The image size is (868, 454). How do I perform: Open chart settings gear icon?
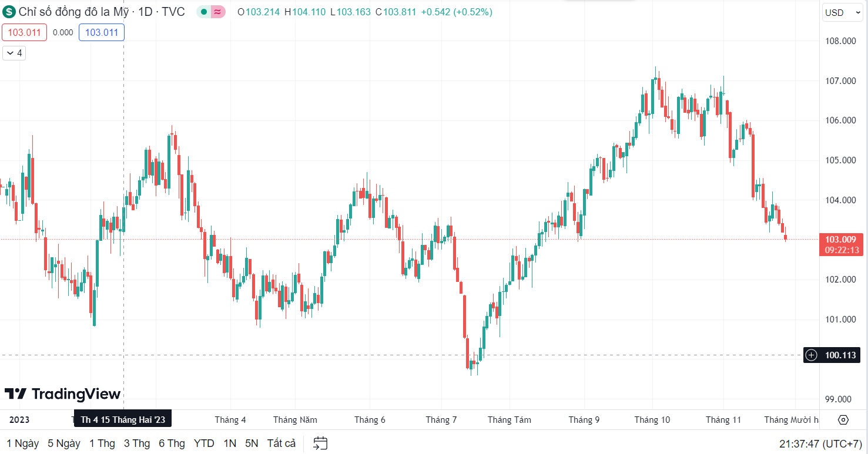843,420
